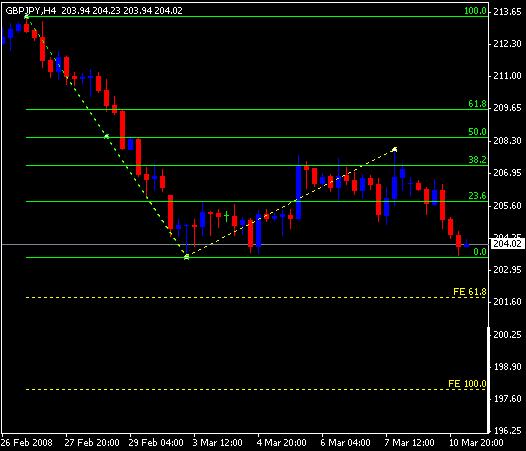Screen dimensions: 526x451
Task: Click the 27 Feb 20:00 time label
Action: [x=92, y=443]
